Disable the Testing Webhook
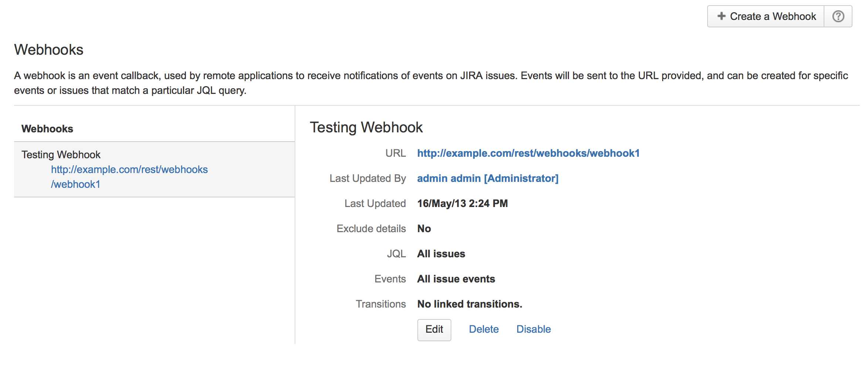 click(x=533, y=329)
